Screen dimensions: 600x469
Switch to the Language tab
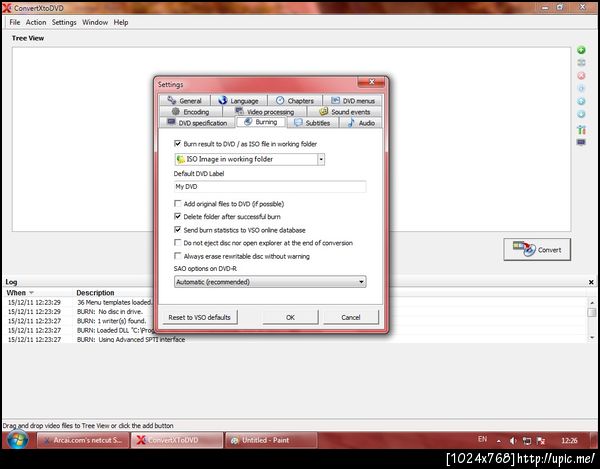coord(238,101)
